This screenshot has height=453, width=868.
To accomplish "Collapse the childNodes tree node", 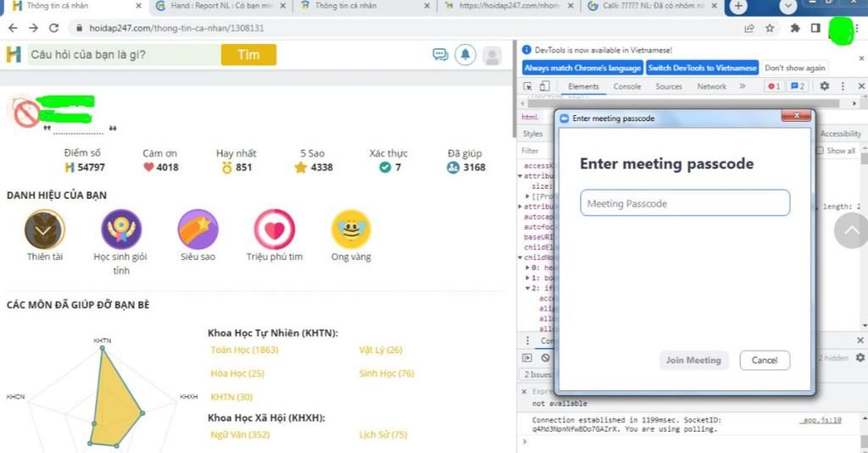I will (520, 257).
